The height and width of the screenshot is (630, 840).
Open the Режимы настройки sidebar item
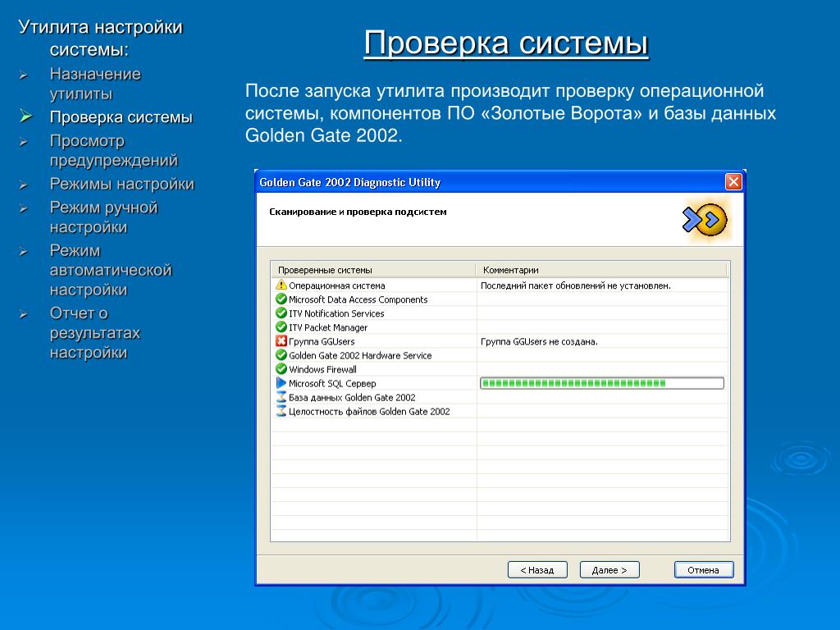(122, 184)
